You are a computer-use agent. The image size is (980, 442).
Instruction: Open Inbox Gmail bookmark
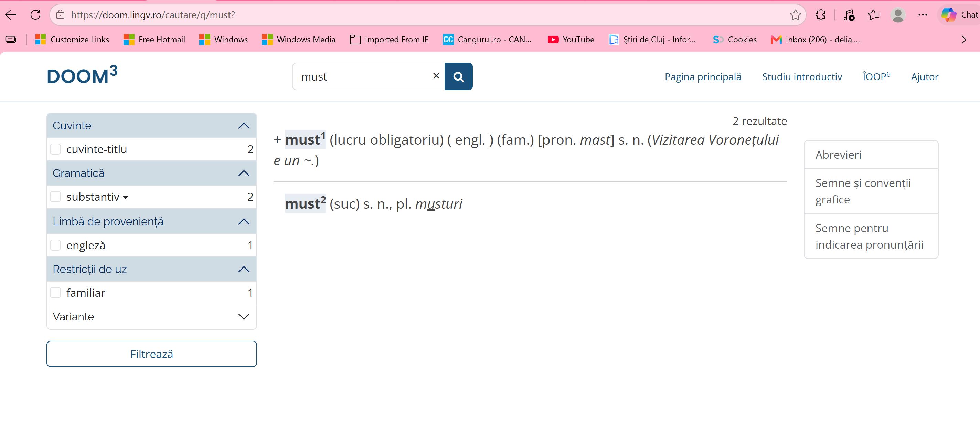815,40
